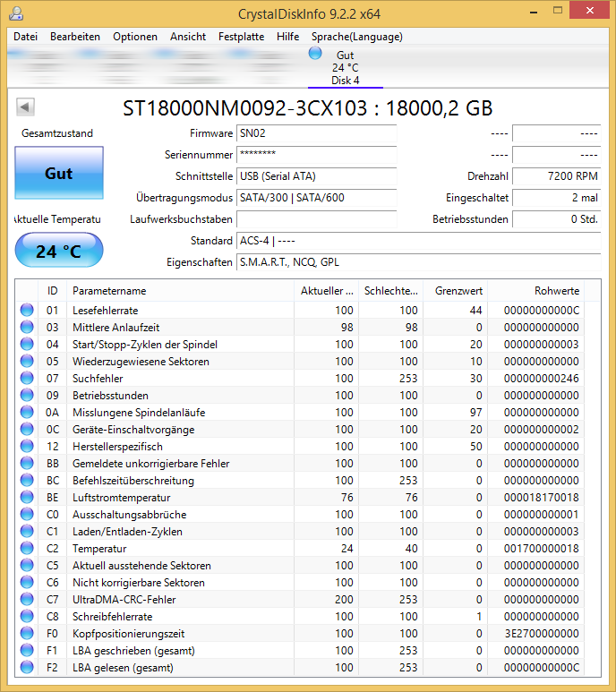Select raw value 3E2700000000 of Kopfpositionierungszeit
This screenshot has width=616, height=692.
tap(542, 633)
